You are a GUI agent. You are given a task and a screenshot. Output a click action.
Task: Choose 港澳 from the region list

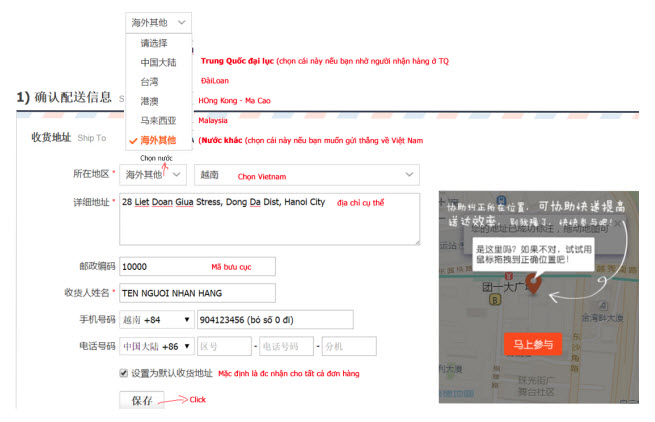pos(150,101)
